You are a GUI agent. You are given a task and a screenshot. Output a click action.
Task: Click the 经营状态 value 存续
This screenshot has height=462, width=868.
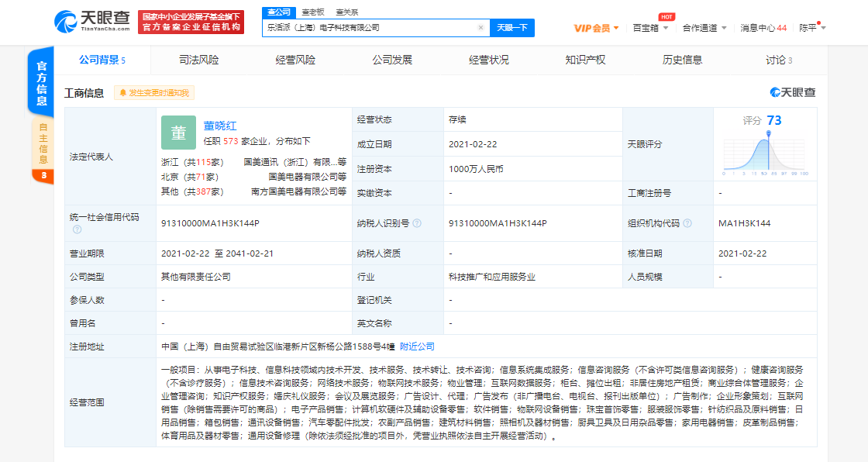pos(457,119)
